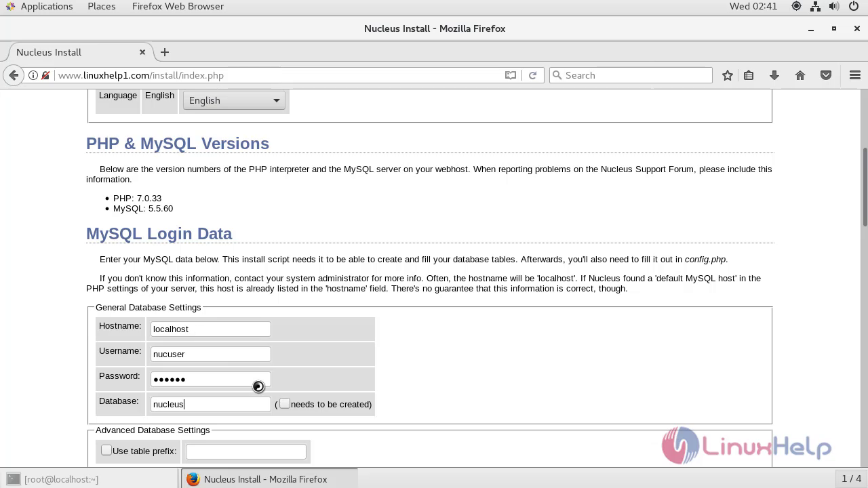868x488 pixels.
Task: Click the 'MySQL: 5.5.60' version text
Action: tap(143, 208)
